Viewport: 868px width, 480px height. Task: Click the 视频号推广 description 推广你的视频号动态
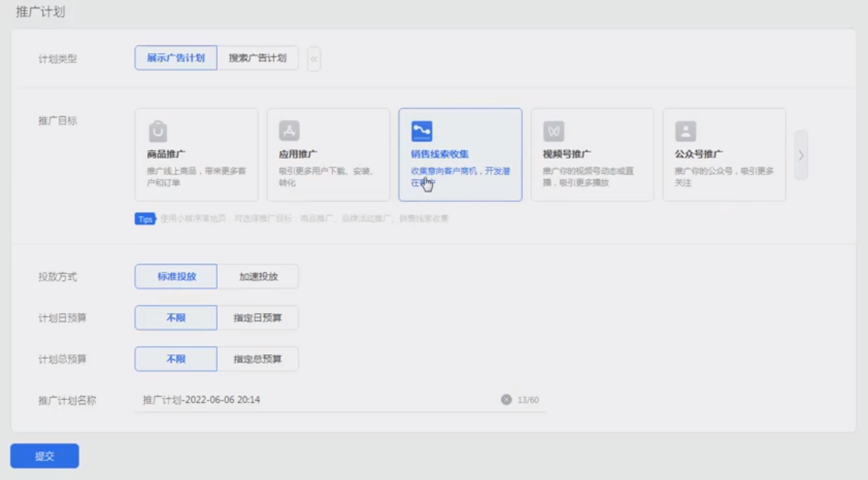pyautogui.click(x=588, y=177)
